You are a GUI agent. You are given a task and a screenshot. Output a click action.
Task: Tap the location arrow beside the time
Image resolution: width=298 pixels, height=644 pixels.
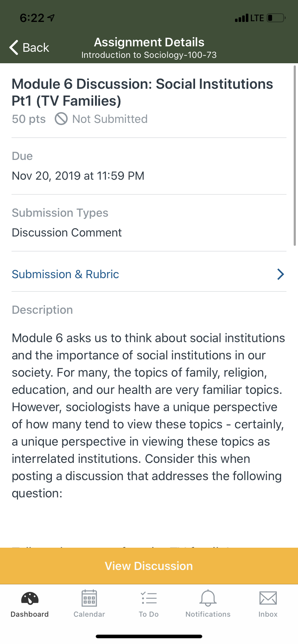tap(51, 18)
